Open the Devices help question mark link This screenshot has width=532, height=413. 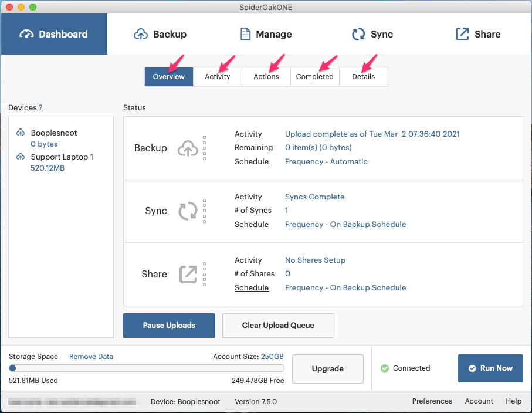40,107
